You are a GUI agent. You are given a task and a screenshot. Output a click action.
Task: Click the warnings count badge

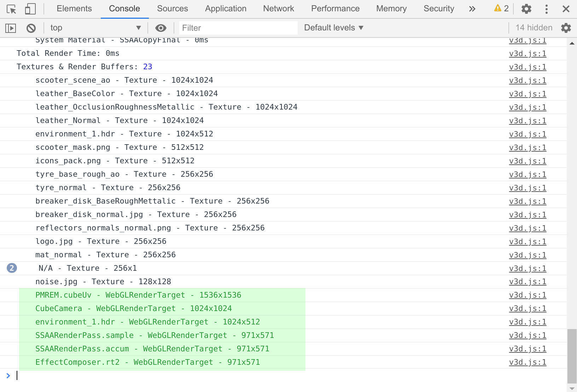[x=501, y=8]
